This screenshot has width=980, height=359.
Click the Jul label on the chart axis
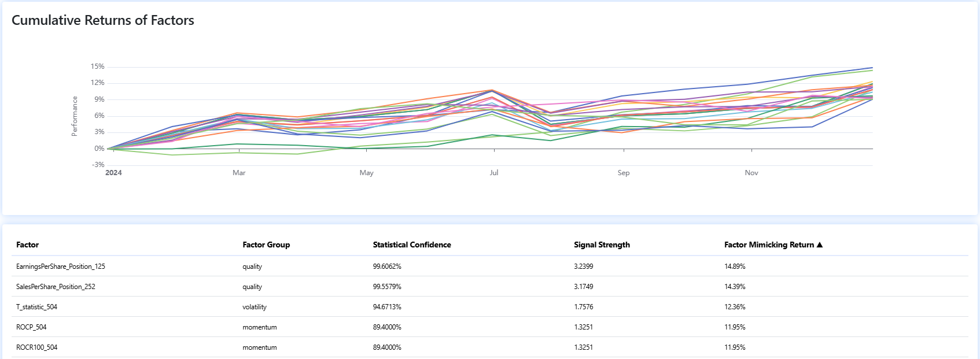click(x=493, y=173)
